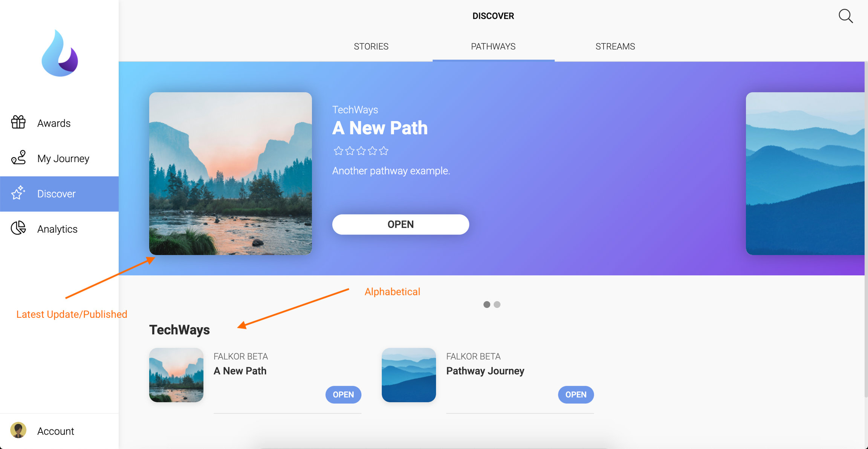Click the flame app logo
Viewport: 868px width, 449px height.
point(60,53)
